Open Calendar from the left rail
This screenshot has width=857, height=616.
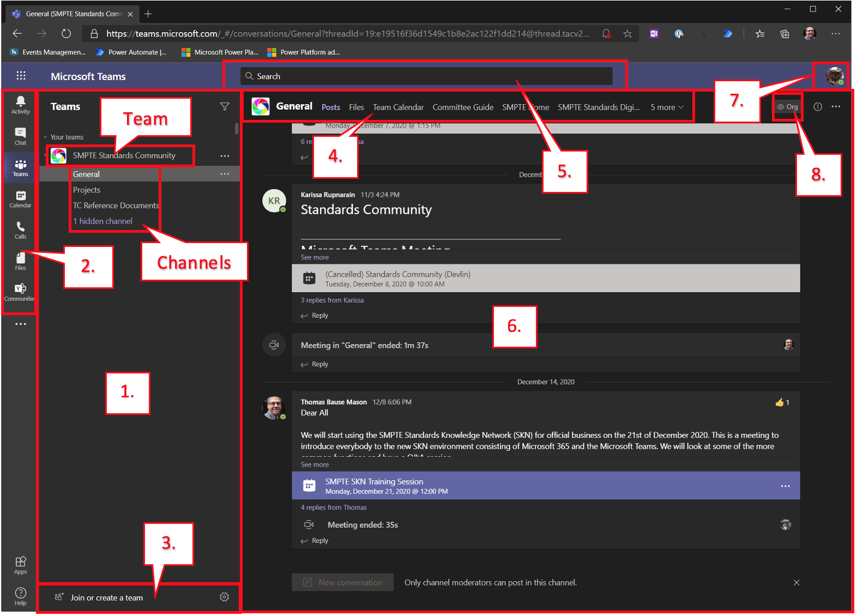[20, 199]
